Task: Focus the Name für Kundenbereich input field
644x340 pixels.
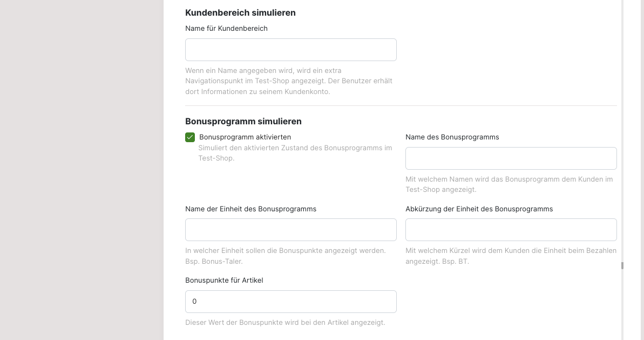Action: click(290, 50)
